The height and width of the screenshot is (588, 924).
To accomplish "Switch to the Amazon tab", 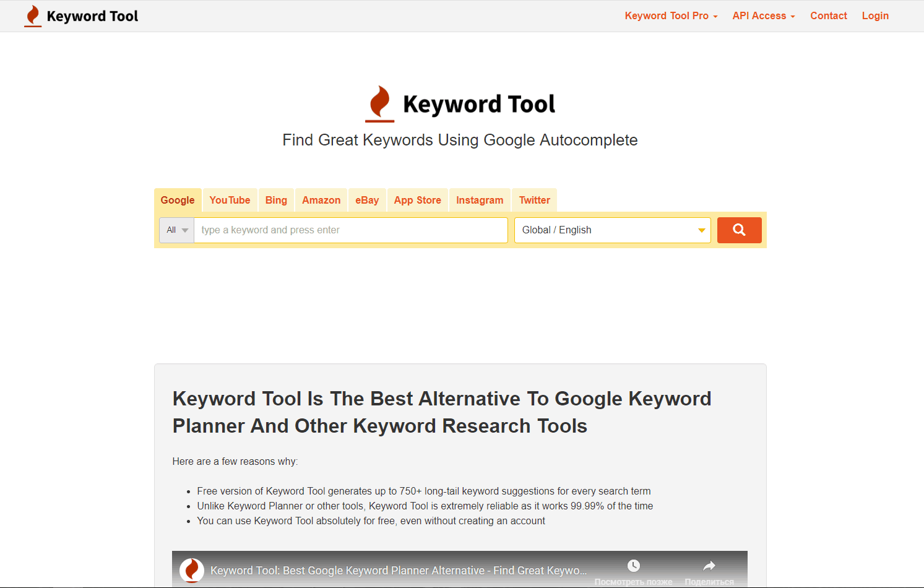I will pyautogui.click(x=321, y=200).
